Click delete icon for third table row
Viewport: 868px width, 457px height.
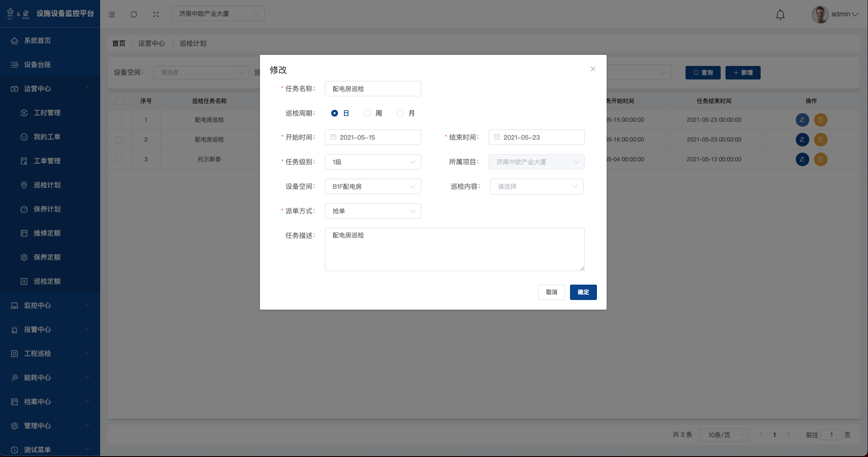point(820,159)
